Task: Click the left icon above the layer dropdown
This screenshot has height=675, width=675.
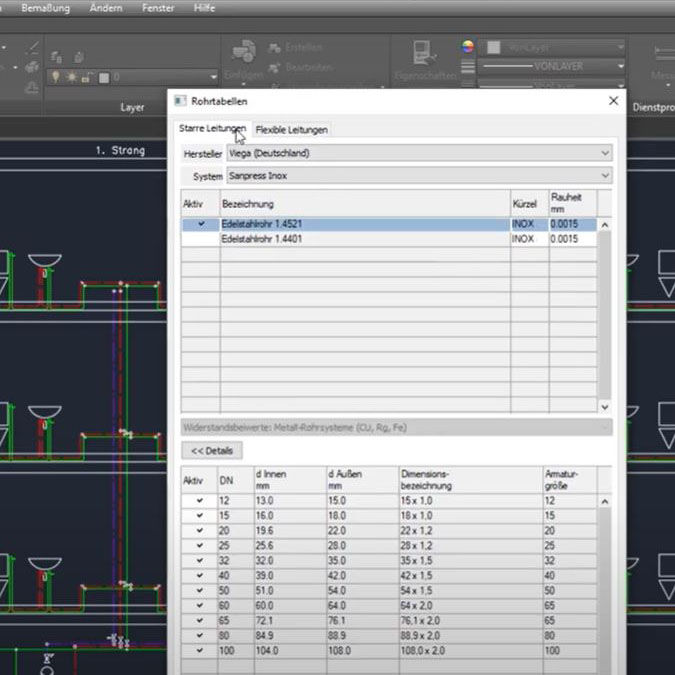Action: pos(56,57)
